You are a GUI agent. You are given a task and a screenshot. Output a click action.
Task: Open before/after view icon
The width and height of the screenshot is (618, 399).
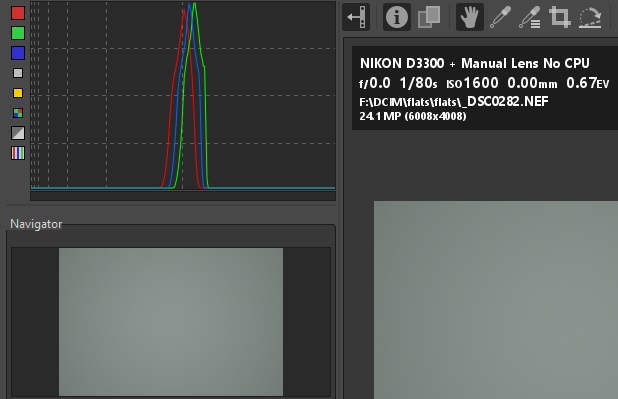click(x=429, y=17)
